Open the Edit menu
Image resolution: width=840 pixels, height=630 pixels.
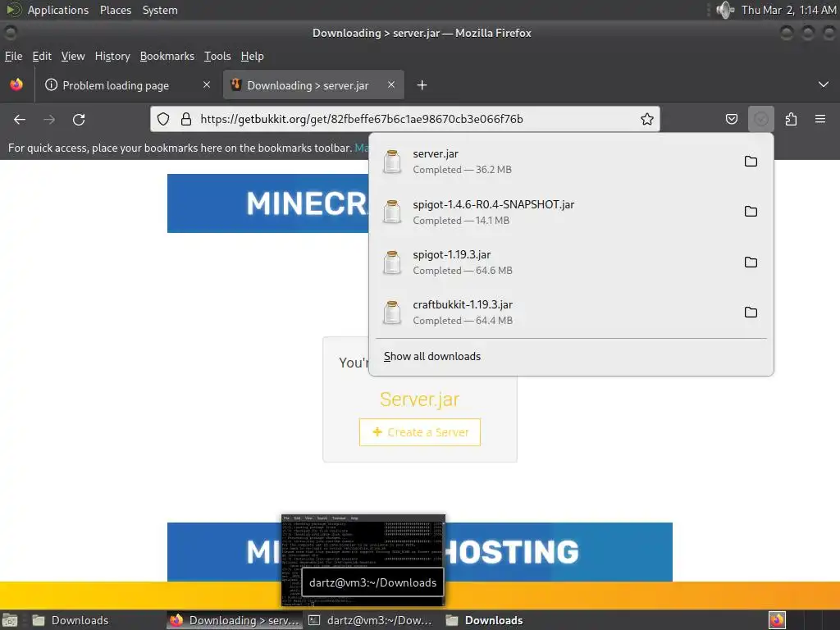pos(42,57)
